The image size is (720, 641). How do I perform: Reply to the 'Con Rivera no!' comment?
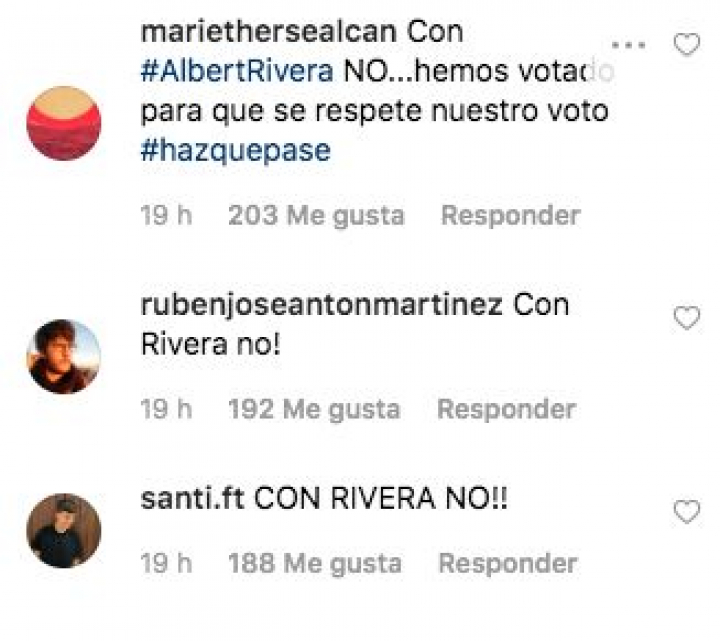click(506, 409)
